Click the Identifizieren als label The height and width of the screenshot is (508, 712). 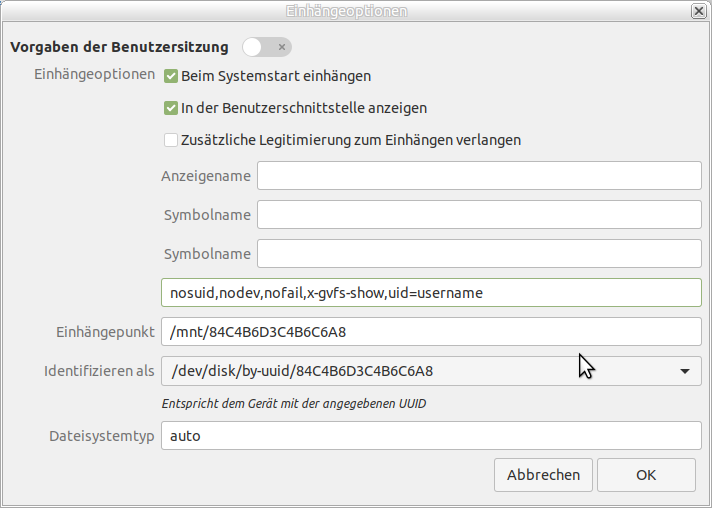coord(99,371)
